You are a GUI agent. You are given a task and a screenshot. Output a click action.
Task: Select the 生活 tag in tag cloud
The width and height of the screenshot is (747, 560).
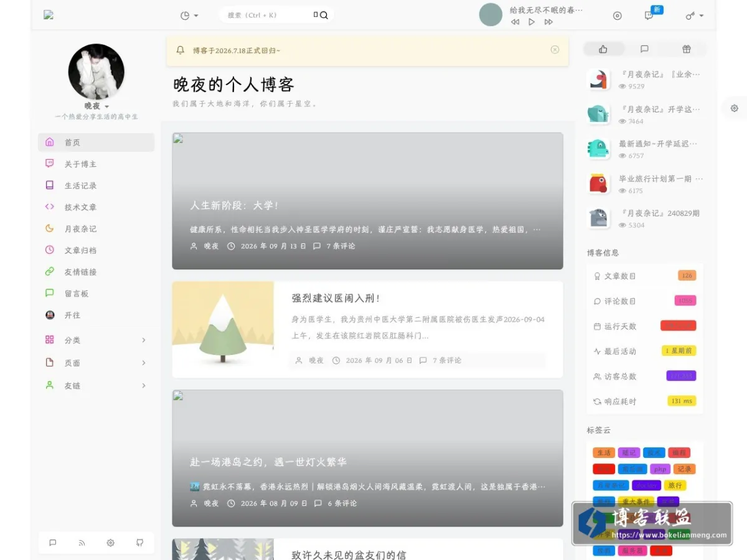click(x=604, y=453)
